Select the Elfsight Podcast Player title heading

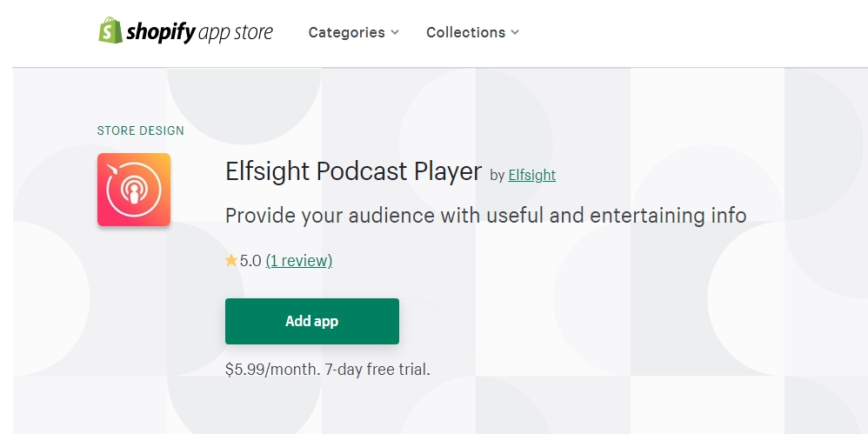(x=353, y=171)
